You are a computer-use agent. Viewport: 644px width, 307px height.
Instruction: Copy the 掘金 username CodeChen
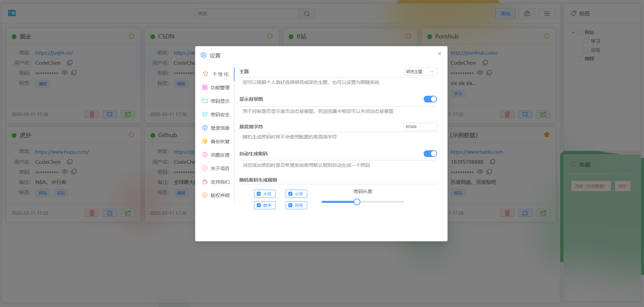point(70,63)
